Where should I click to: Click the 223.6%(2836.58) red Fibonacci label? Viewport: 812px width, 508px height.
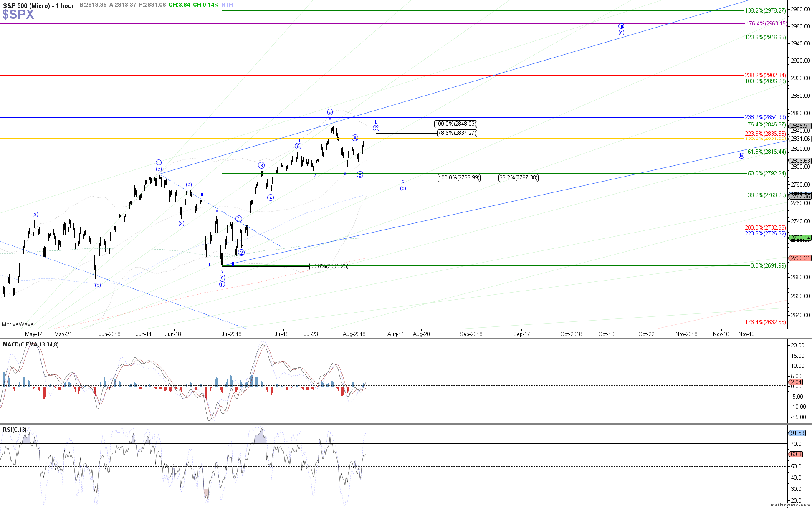point(765,134)
